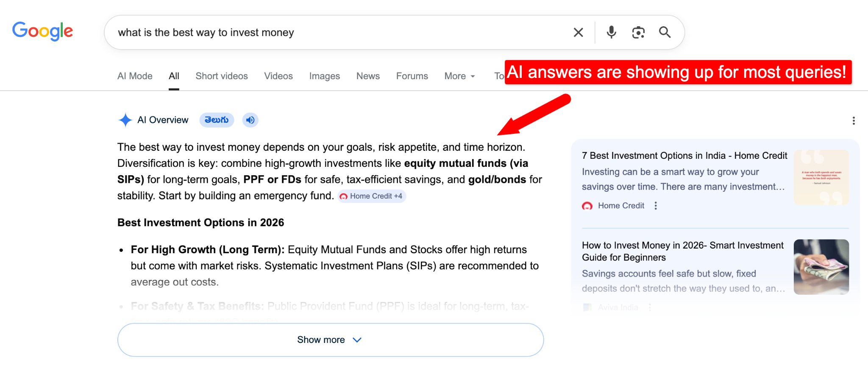The image size is (868, 365).
Task: Translate the AI Overview to Telugu
Action: point(217,120)
